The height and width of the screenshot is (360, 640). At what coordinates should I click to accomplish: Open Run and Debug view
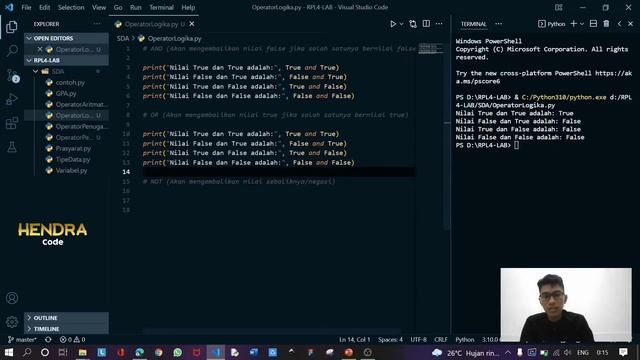(12, 99)
